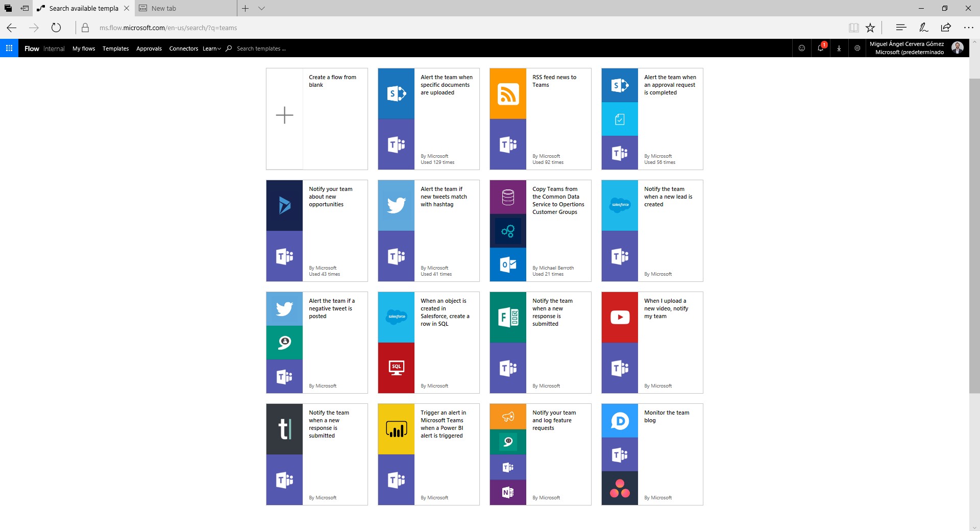
Task: Click Salesforce icon on new lead created card
Action: tap(620, 205)
